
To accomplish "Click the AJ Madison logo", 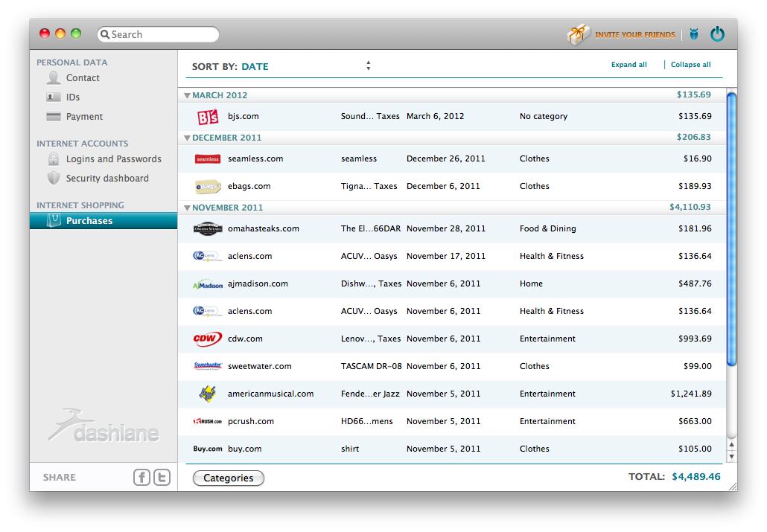I will pyautogui.click(x=208, y=284).
